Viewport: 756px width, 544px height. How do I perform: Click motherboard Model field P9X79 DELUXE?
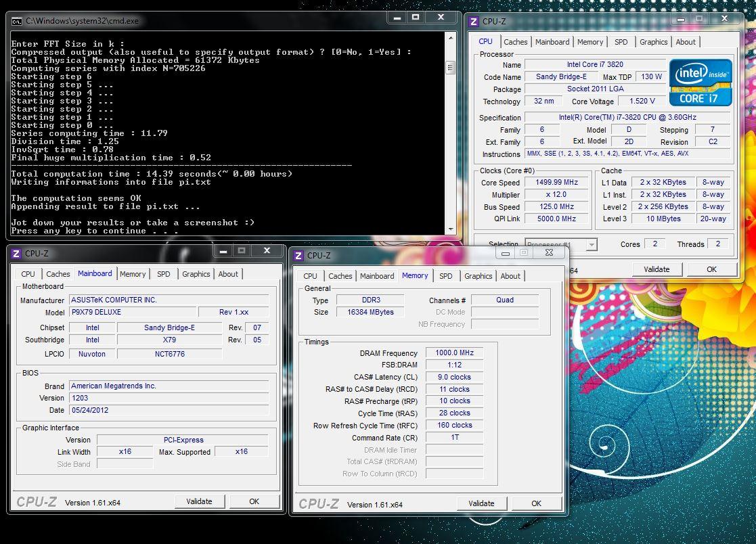pyautogui.click(x=133, y=312)
